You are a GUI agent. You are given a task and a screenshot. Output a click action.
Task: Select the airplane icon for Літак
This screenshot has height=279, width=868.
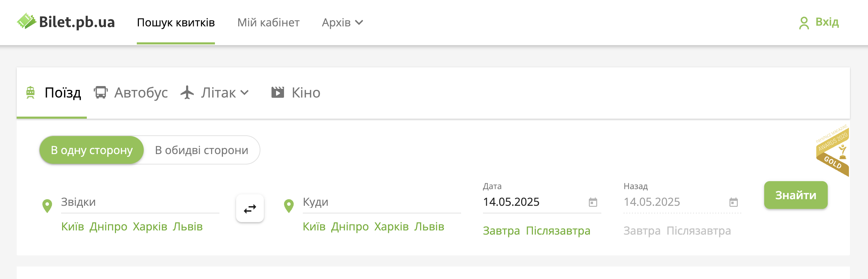coord(187,92)
